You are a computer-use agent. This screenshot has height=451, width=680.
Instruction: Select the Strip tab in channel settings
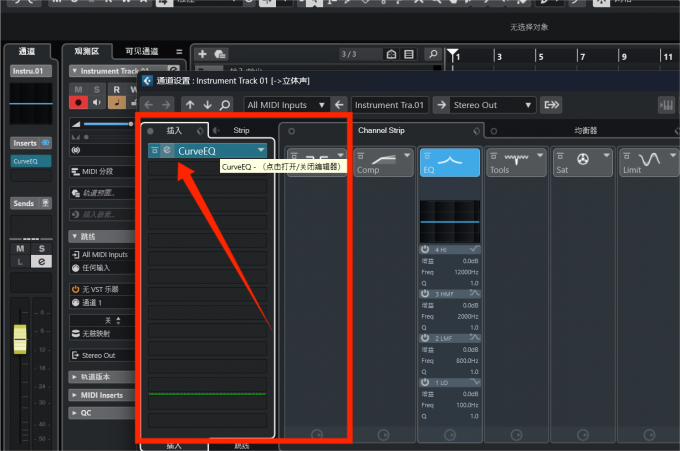point(241,131)
